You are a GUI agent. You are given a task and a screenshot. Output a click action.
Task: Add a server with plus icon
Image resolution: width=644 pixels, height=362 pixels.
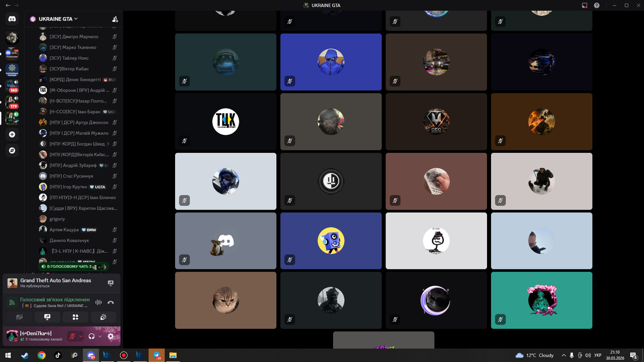pyautogui.click(x=12, y=134)
